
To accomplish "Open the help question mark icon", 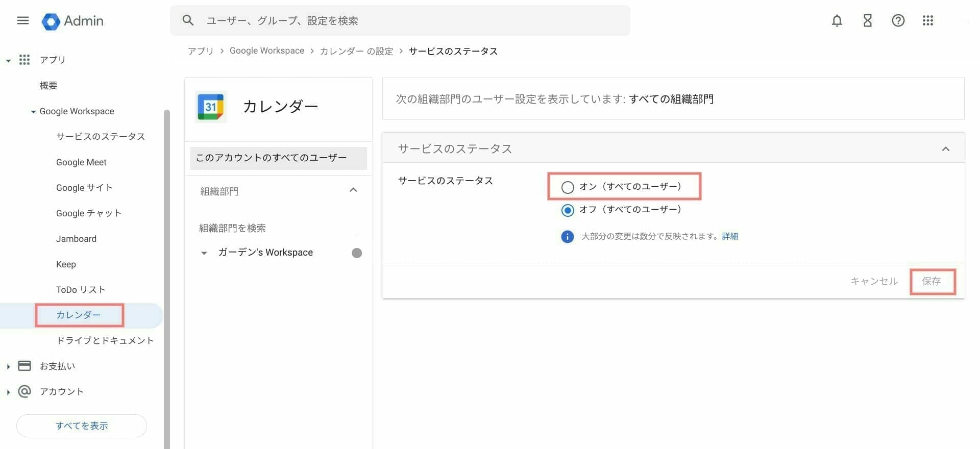I will [x=898, y=20].
